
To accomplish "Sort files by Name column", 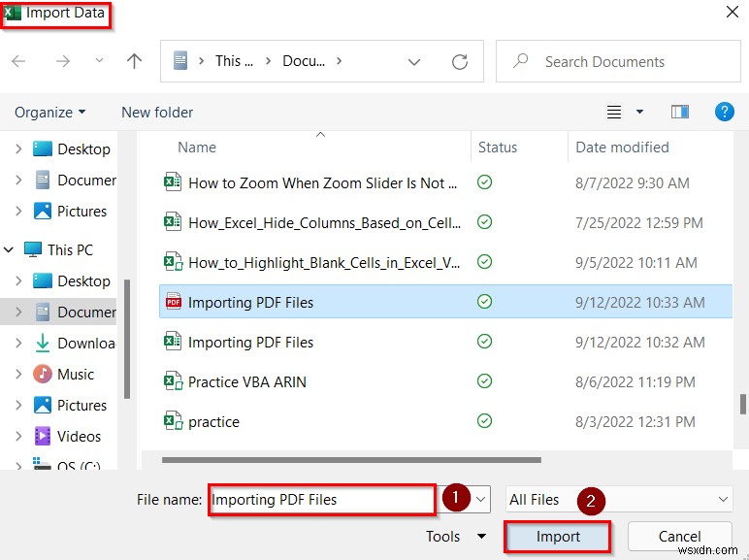I will (x=197, y=148).
